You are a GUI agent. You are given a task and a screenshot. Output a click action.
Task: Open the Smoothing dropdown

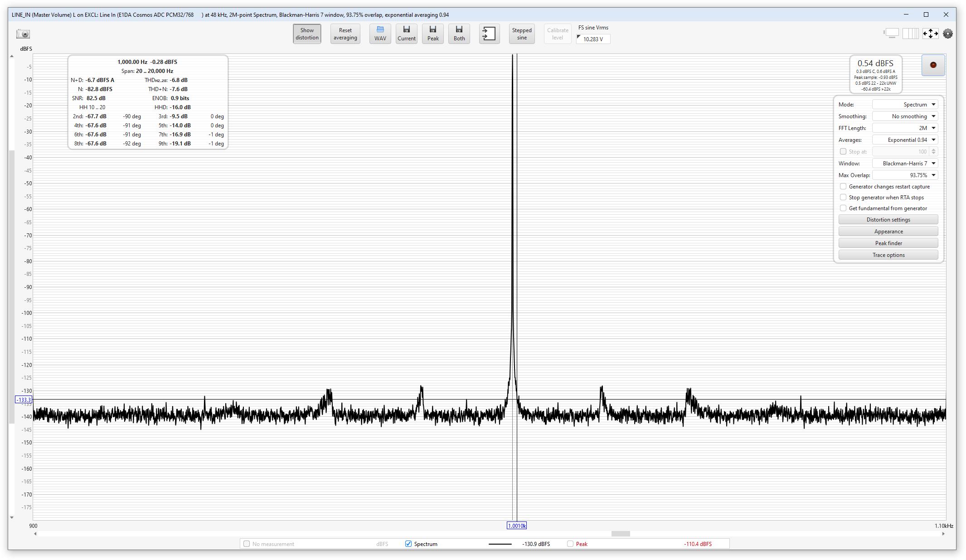tap(905, 116)
